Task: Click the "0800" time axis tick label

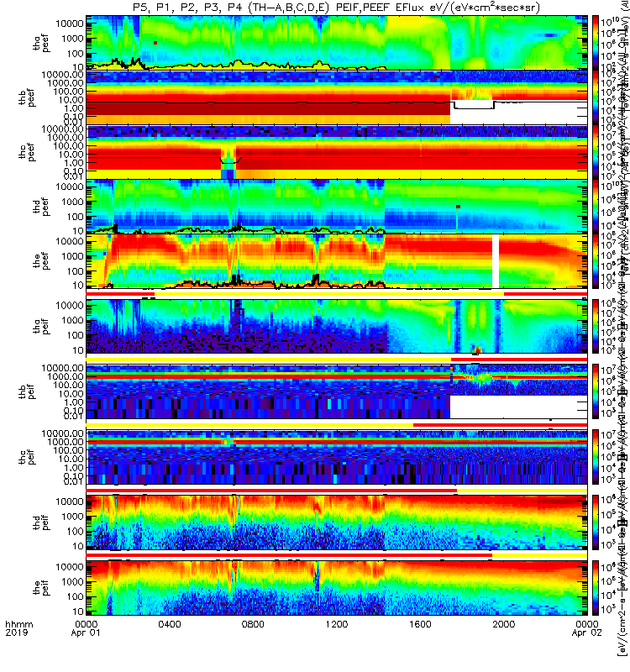Action: coord(253,624)
